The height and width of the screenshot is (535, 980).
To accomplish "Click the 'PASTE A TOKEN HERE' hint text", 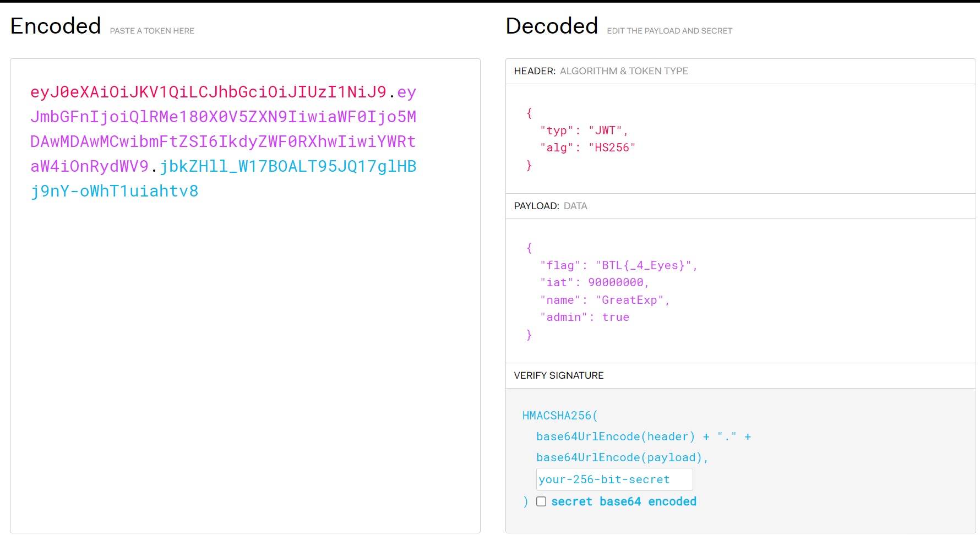I will point(152,31).
